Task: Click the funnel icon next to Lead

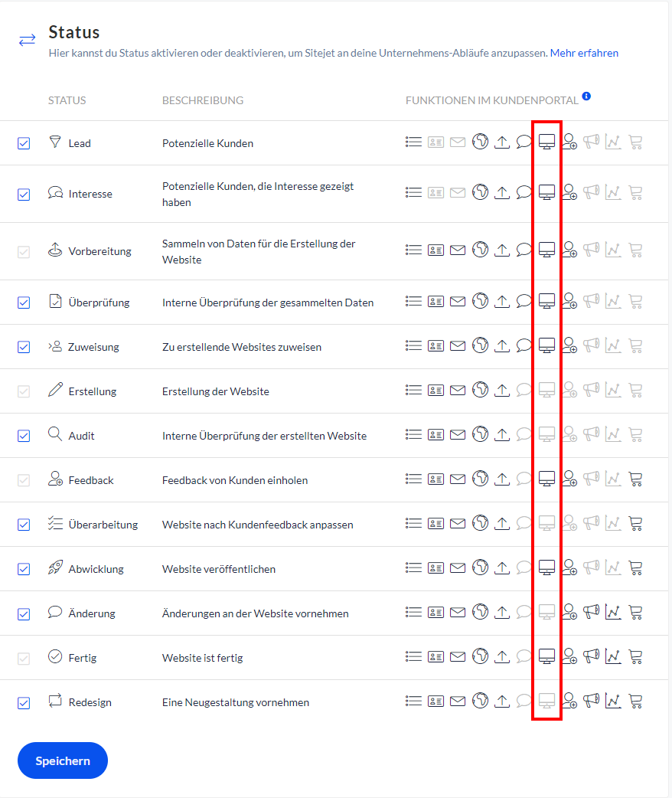Action: 55,142
